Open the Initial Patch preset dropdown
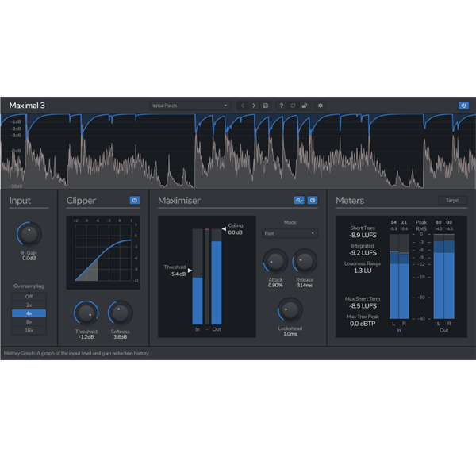The image size is (476, 476). point(190,106)
